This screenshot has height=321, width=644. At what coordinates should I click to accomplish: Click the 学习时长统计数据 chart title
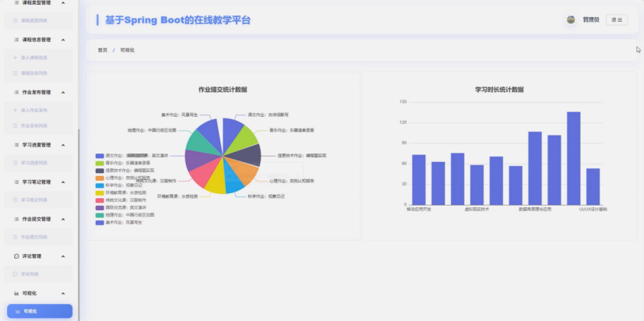click(x=499, y=90)
